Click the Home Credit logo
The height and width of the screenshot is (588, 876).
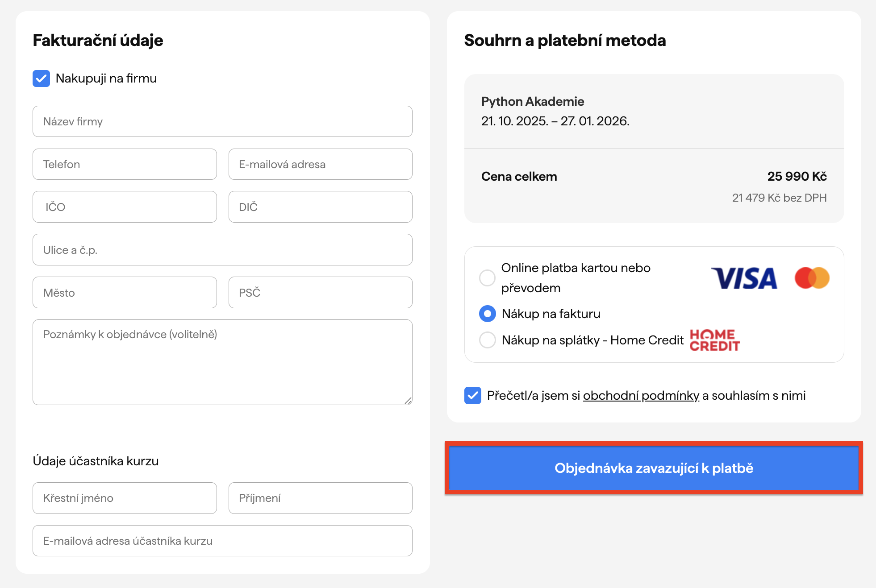tap(714, 340)
